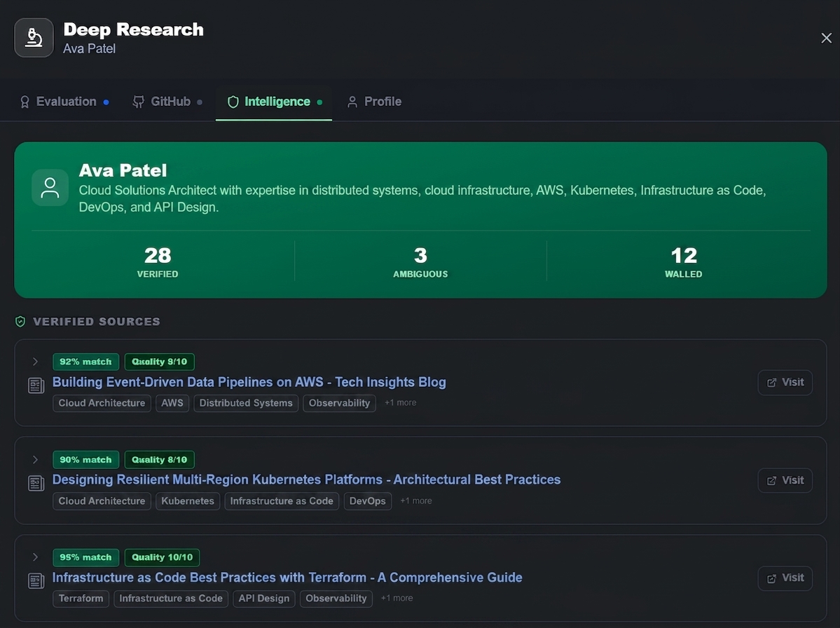840x628 pixels.
Task: Close the Deep Research panel
Action: click(826, 38)
